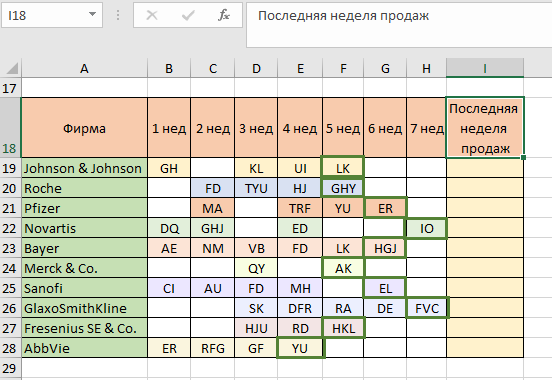Click the 'EL' cell in Sanofi row
Viewport: 552px width, 380px height.
[x=385, y=288]
